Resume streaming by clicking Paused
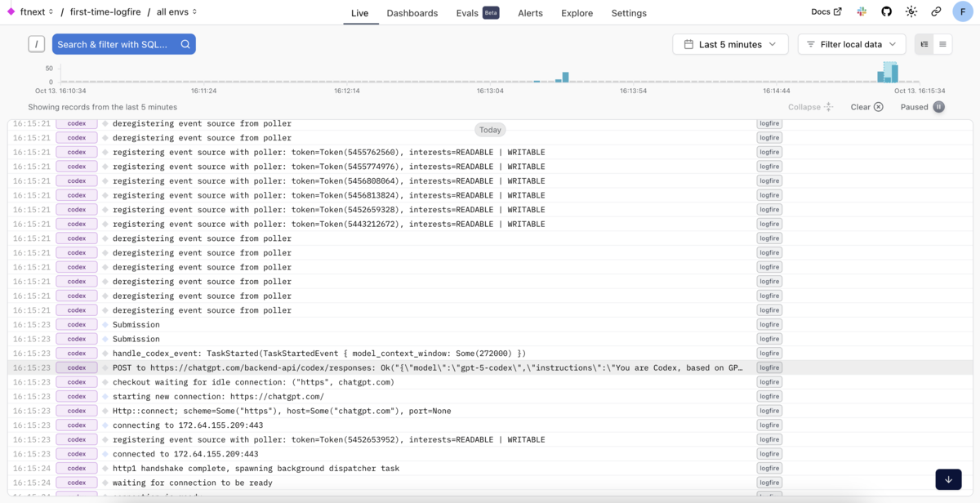 point(921,107)
